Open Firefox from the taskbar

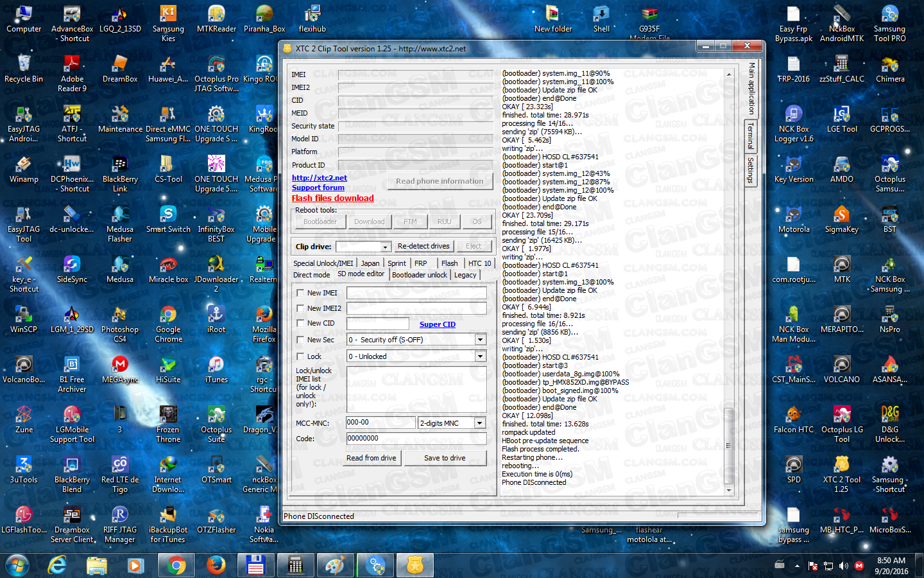[x=216, y=565]
